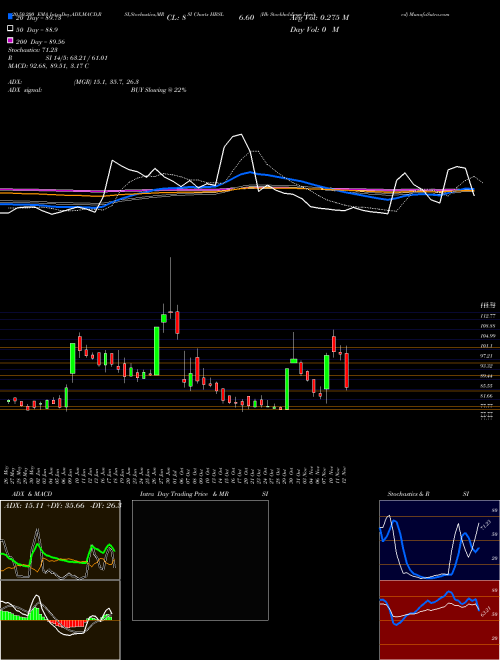
Task: Open the blue Stochastics chart panel
Action: (x=439, y=540)
